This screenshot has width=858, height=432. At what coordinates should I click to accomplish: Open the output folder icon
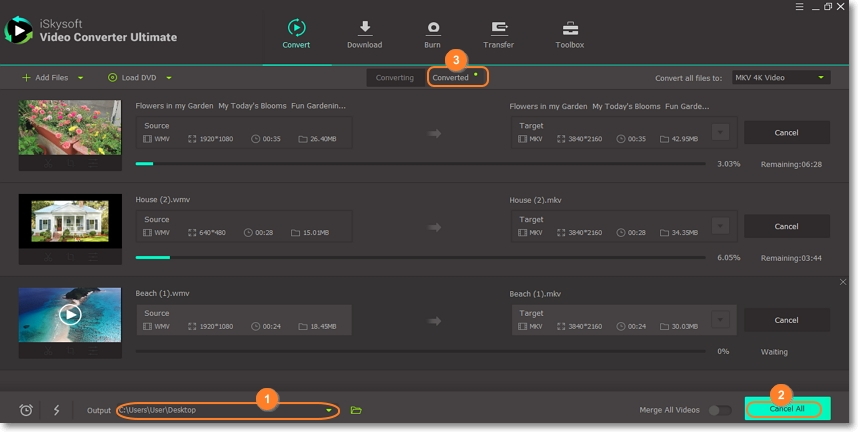point(356,410)
